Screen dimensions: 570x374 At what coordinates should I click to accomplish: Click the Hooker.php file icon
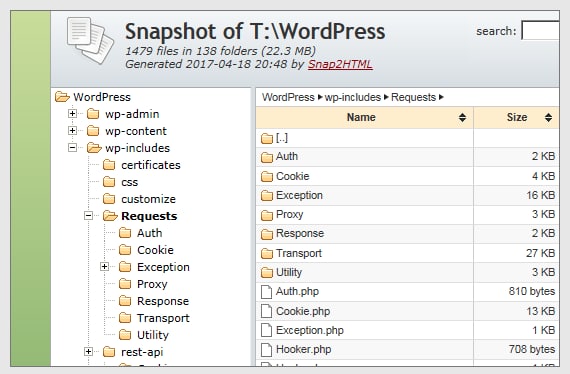(266, 350)
